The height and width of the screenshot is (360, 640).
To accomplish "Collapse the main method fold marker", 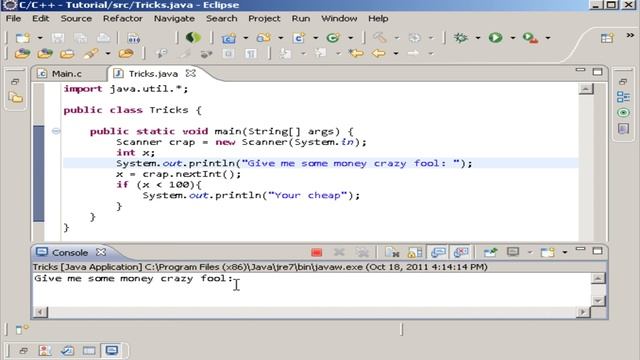I will 56,131.
